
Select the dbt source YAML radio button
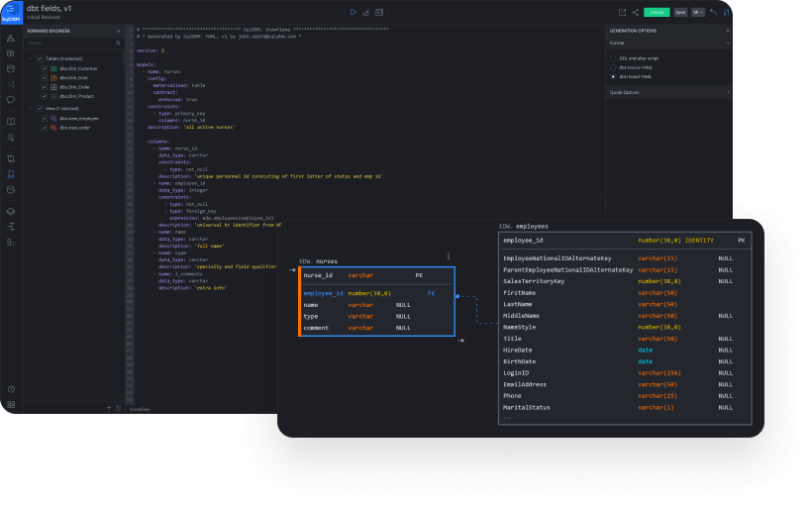pyautogui.click(x=613, y=67)
